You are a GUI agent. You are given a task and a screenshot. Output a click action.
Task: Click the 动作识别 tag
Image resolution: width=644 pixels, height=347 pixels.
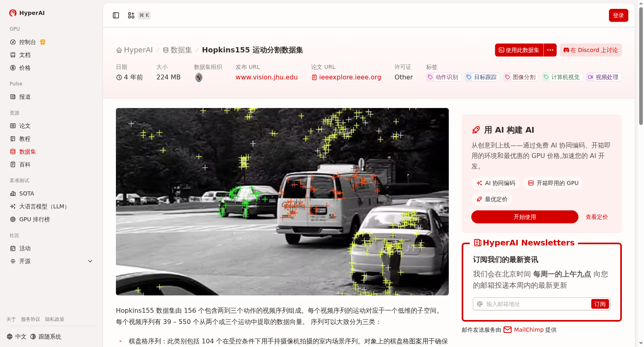point(444,77)
